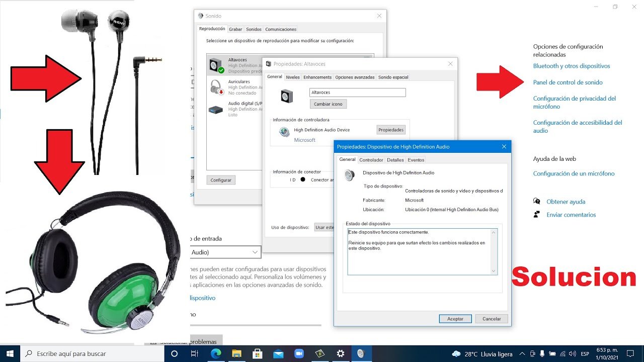The width and height of the screenshot is (644, 362).
Task: Open the Mail app from the taskbar
Action: point(278,353)
